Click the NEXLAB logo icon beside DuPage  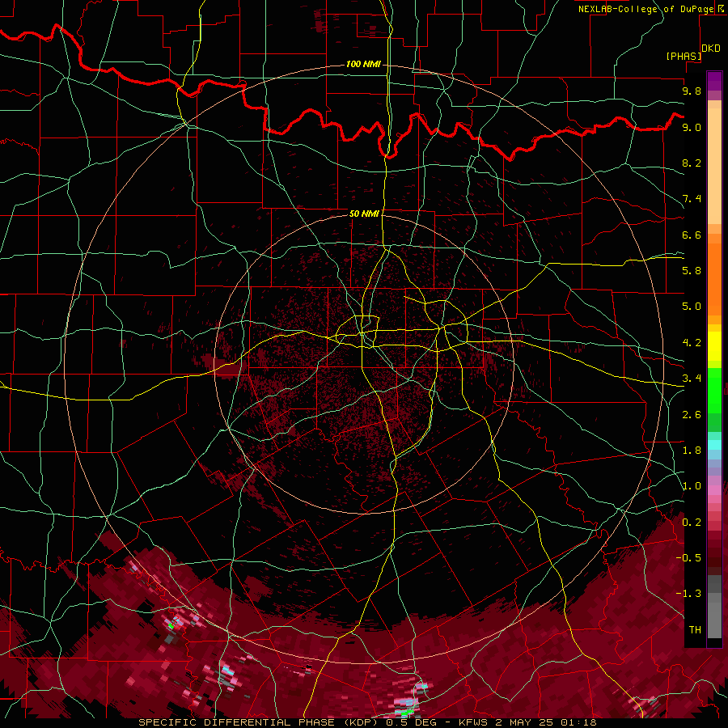[722, 9]
